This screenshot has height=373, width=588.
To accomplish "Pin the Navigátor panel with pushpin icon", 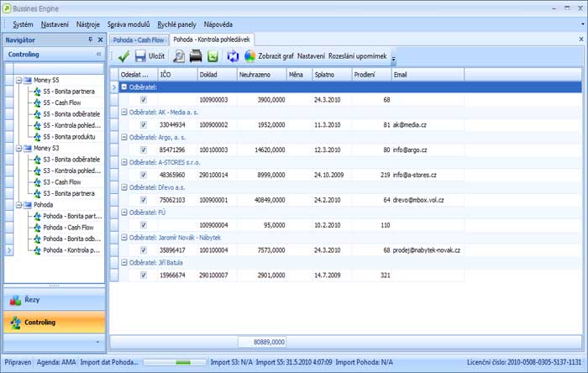I will [x=91, y=39].
